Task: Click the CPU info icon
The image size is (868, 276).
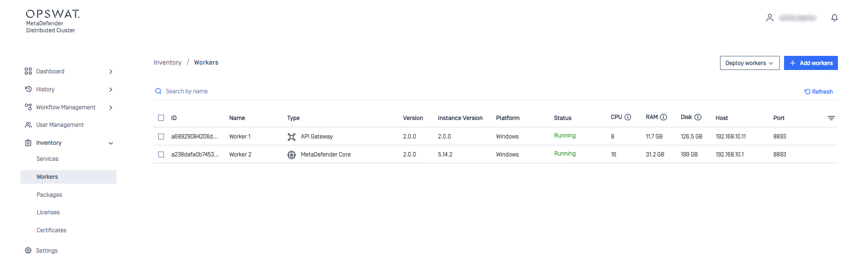Action: [x=628, y=117]
